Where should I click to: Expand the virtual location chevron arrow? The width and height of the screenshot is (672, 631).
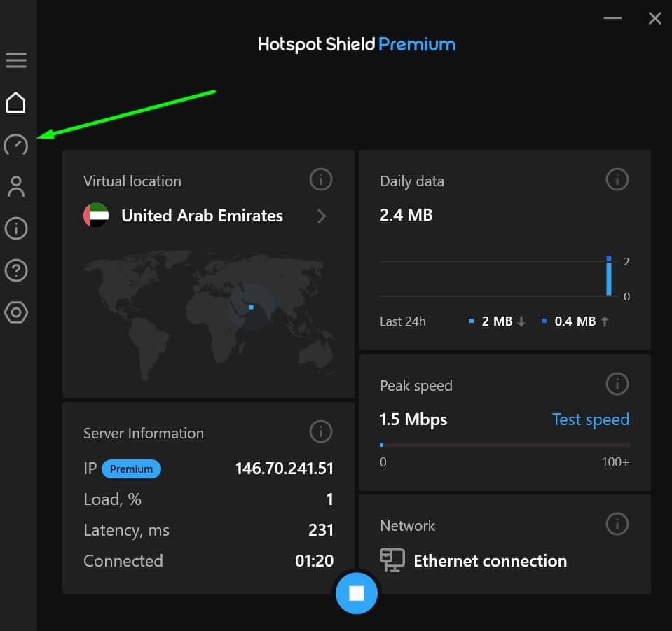[x=322, y=216]
